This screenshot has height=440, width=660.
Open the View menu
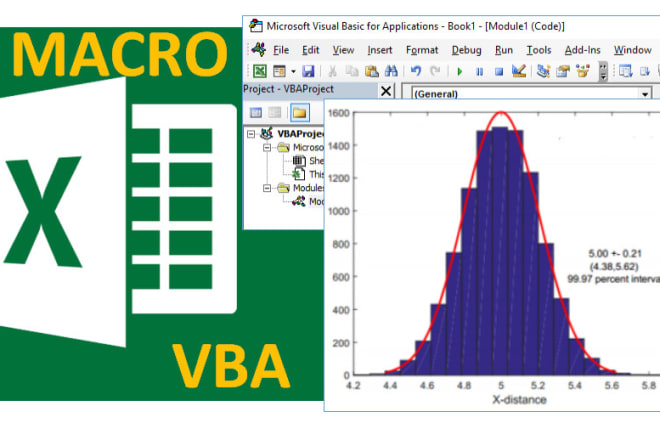(343, 50)
